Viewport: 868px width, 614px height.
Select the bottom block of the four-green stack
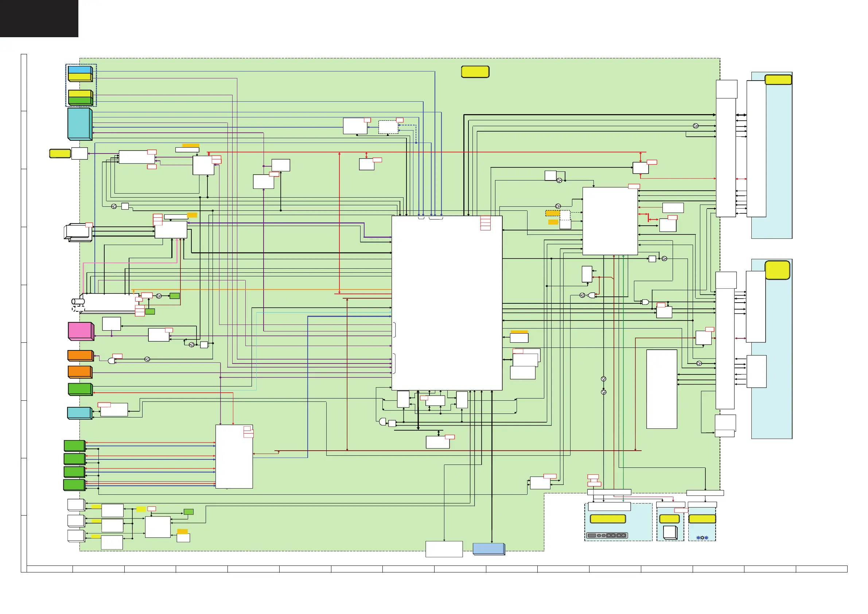click(x=74, y=485)
